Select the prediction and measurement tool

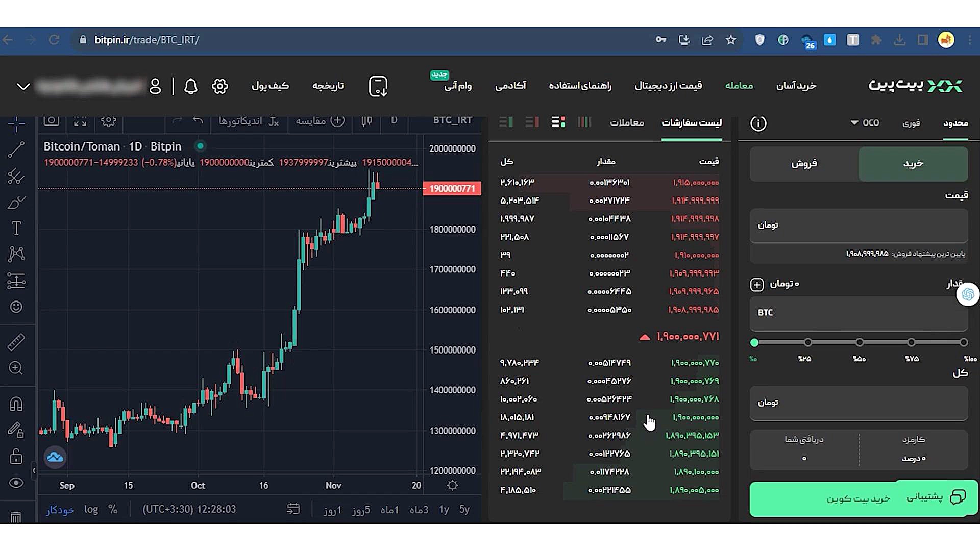tap(16, 281)
